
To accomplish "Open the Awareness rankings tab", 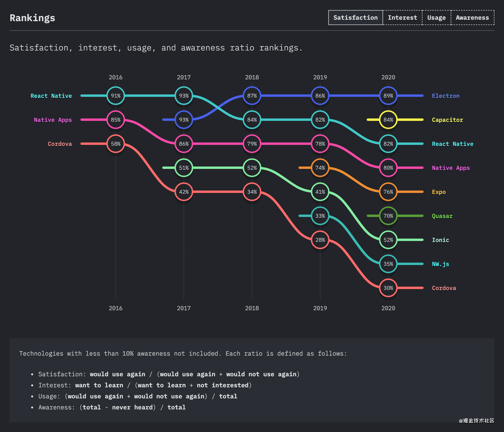I will [472, 18].
